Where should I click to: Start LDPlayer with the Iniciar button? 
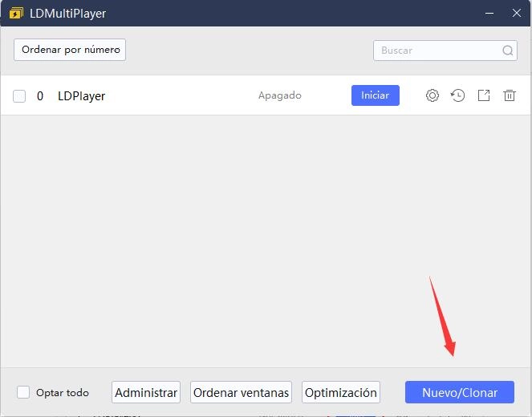376,95
